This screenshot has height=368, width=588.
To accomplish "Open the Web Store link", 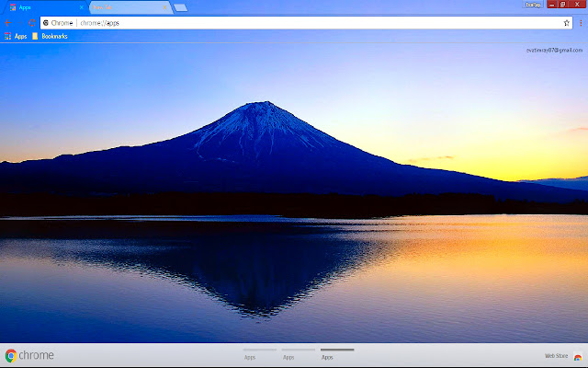I will 556,356.
